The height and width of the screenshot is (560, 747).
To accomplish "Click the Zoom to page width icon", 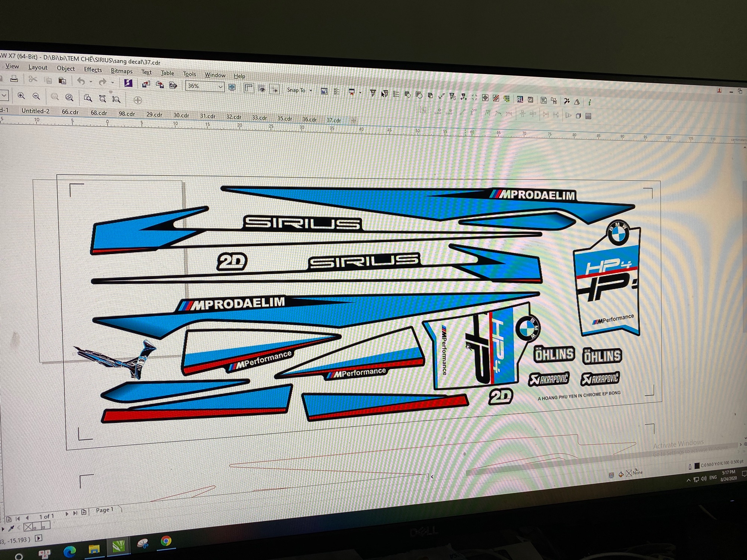I will click(102, 99).
